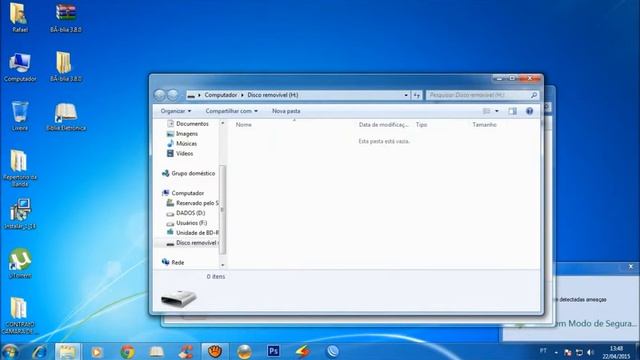The width and height of the screenshot is (640, 360).
Task: Click Nova pasta to create folder
Action: (286, 111)
